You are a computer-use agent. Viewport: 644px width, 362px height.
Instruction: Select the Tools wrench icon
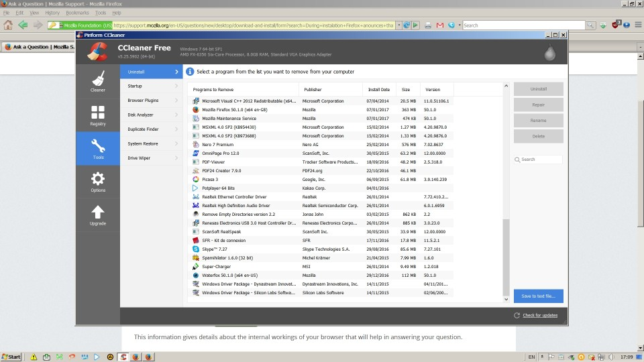[x=98, y=149]
